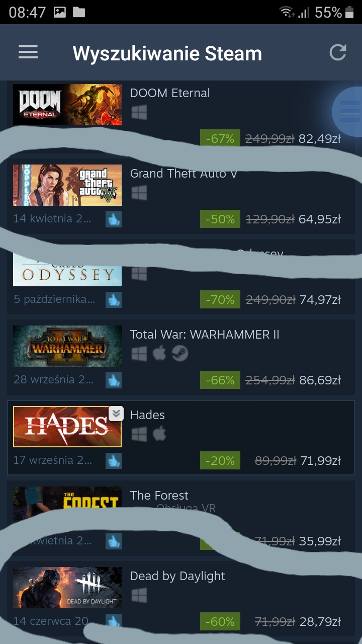Tap thumbs-up review icon for The Forest
This screenshot has width=362, height=644.
[x=114, y=541]
